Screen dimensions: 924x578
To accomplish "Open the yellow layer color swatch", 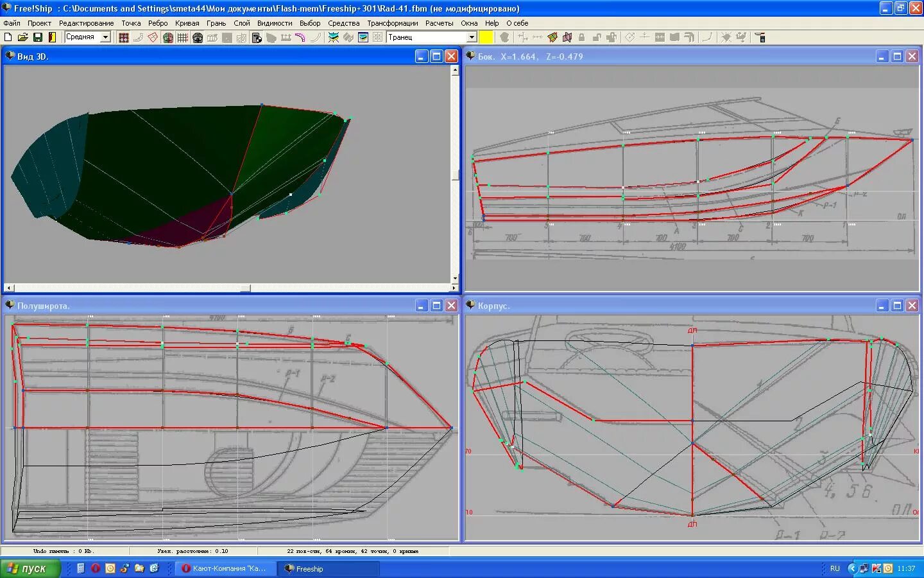I will tap(486, 37).
